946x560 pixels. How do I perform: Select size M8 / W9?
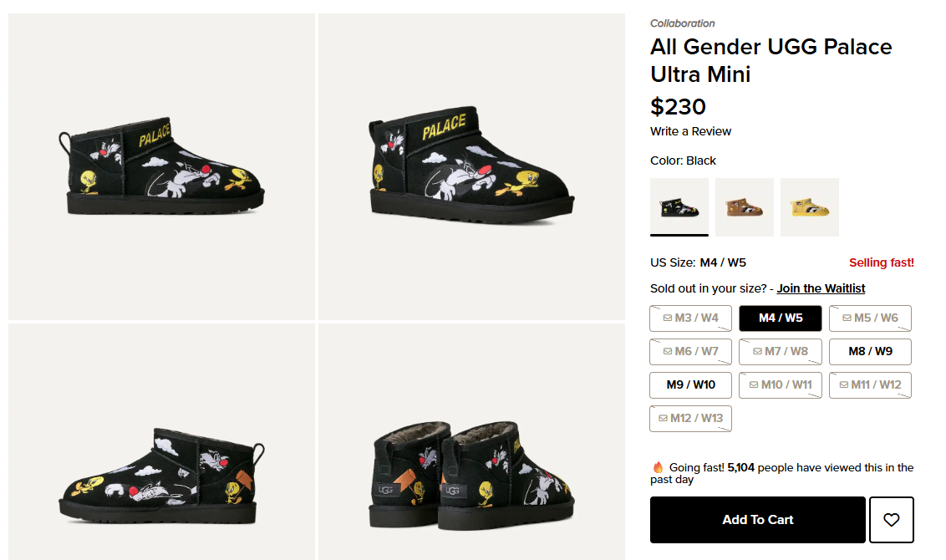[870, 352]
